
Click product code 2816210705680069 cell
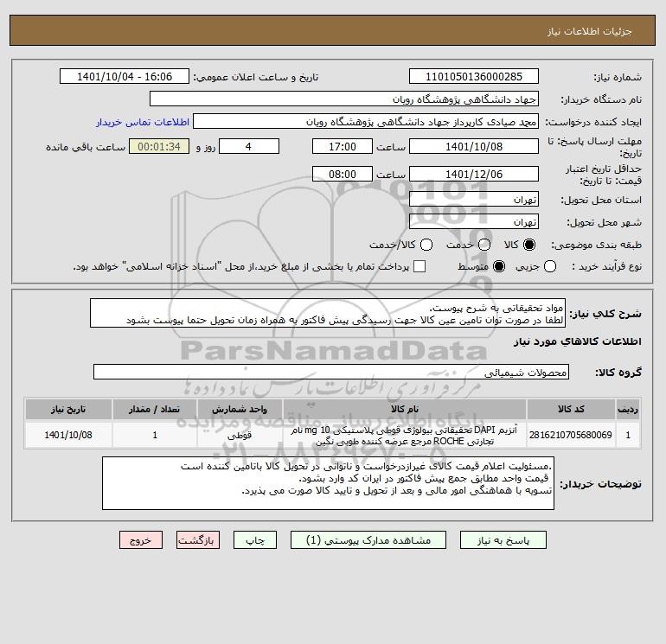(571, 435)
